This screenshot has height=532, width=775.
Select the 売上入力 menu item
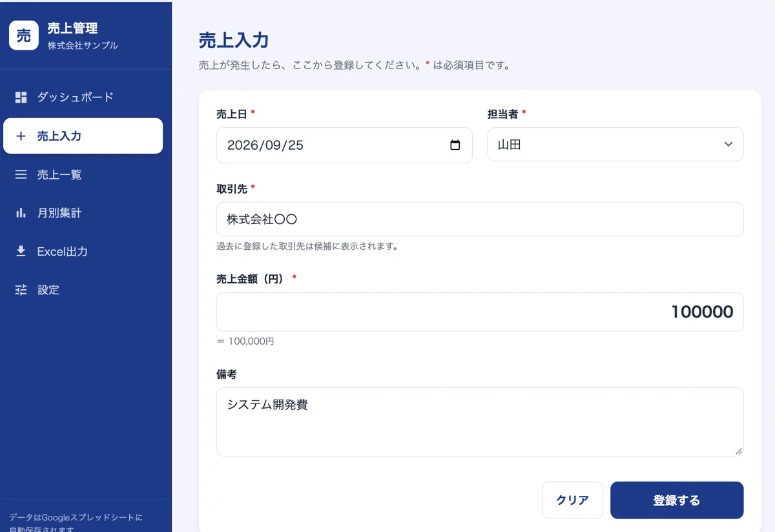pyautogui.click(x=83, y=136)
